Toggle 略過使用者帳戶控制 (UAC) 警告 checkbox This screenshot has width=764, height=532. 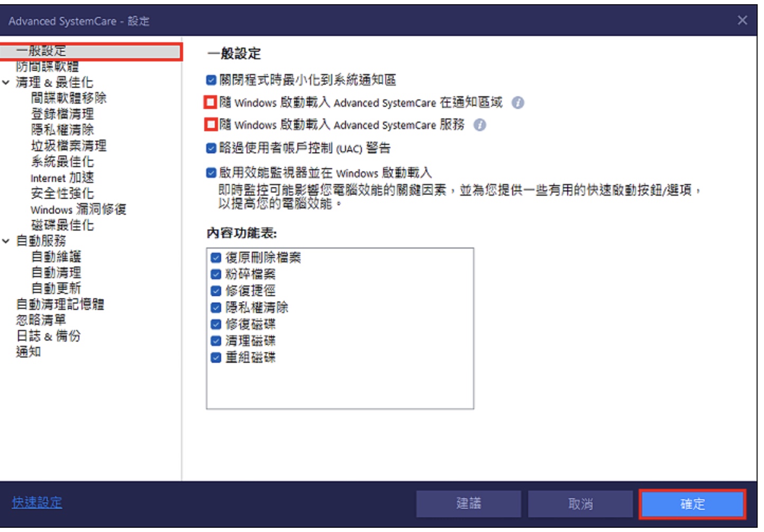tap(211, 148)
